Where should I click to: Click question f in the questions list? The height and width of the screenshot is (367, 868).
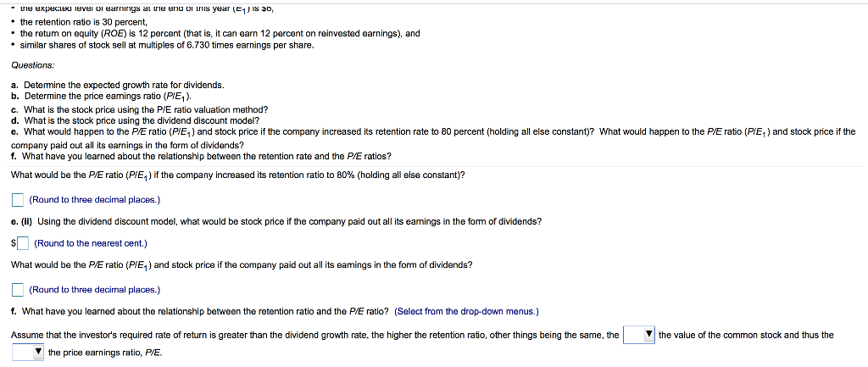pos(202,156)
